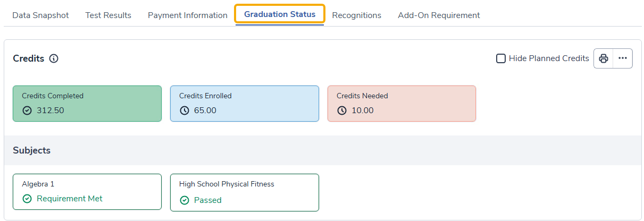Enable the Hide Planned Credits checkbox
Viewport: 644px width, 221px height.
click(x=501, y=58)
